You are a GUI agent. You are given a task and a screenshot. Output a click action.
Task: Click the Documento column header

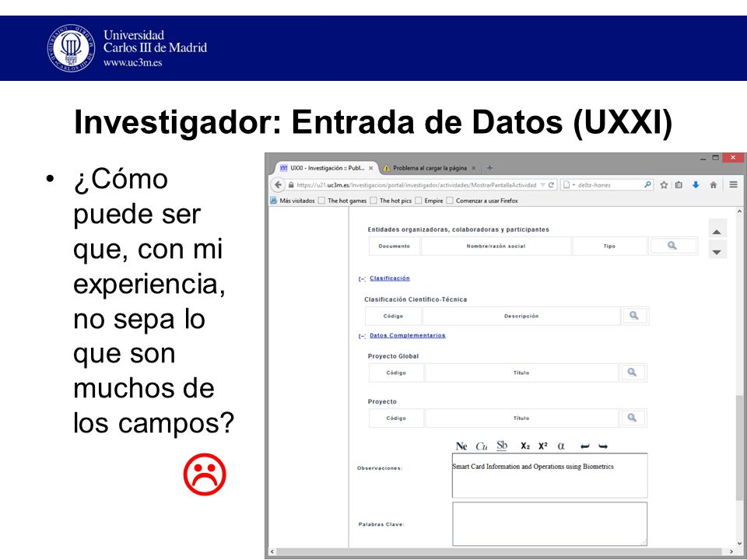394,247
